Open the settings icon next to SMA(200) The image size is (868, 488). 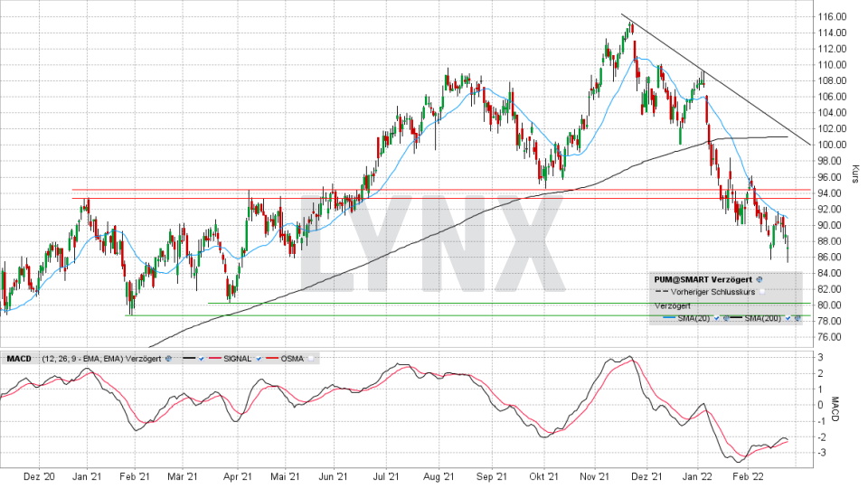coord(797,318)
